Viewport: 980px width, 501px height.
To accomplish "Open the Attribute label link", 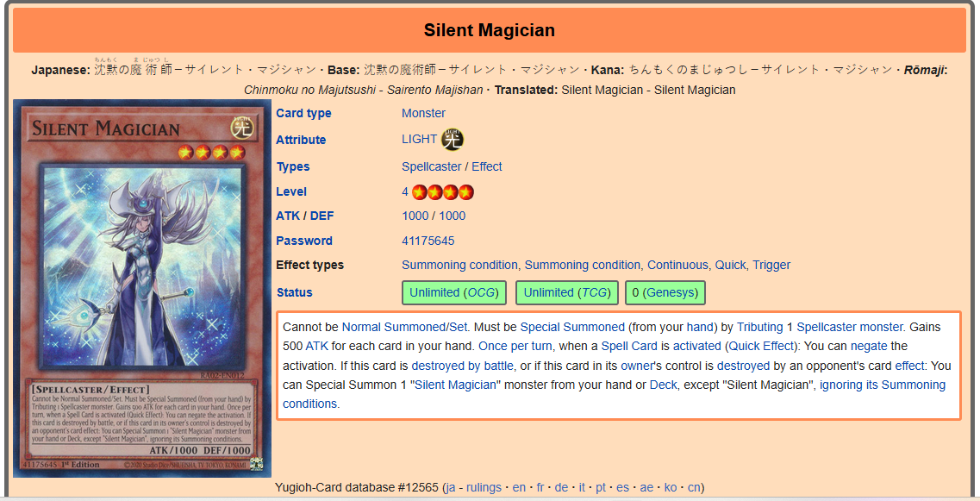I will click(x=301, y=140).
